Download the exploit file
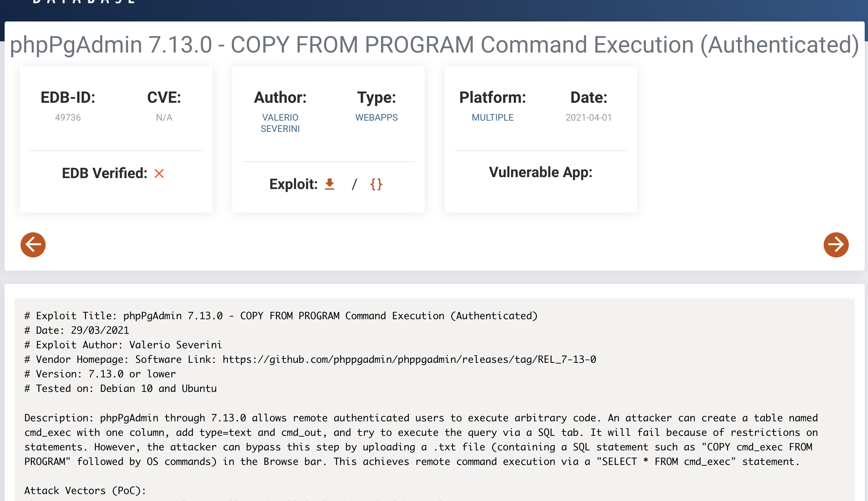Screen dimensions: 868x501 [329, 184]
